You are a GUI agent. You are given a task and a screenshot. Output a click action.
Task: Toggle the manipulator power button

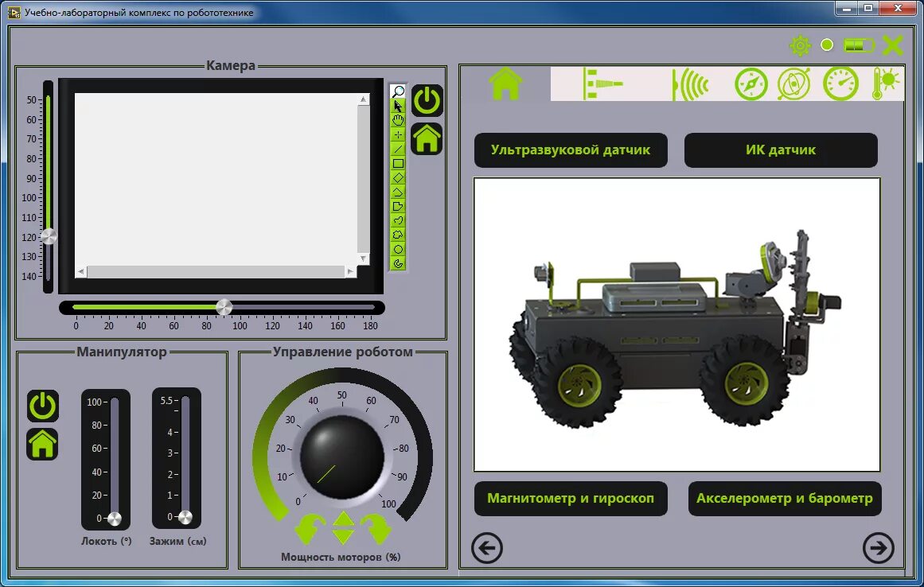coord(42,406)
